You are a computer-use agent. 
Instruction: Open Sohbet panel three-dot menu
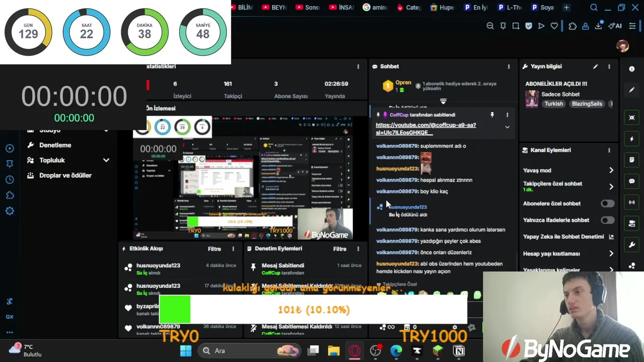coord(509,66)
